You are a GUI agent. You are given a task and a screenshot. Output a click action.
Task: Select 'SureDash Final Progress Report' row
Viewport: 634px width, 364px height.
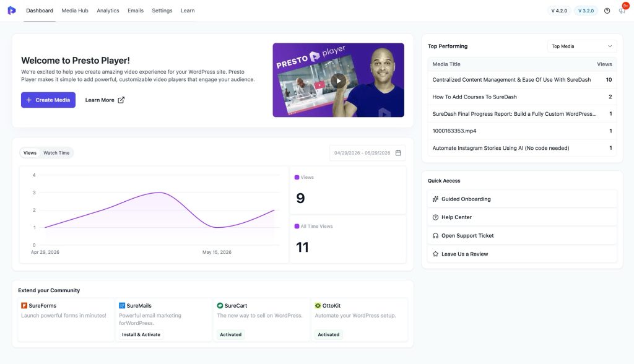[x=522, y=114]
